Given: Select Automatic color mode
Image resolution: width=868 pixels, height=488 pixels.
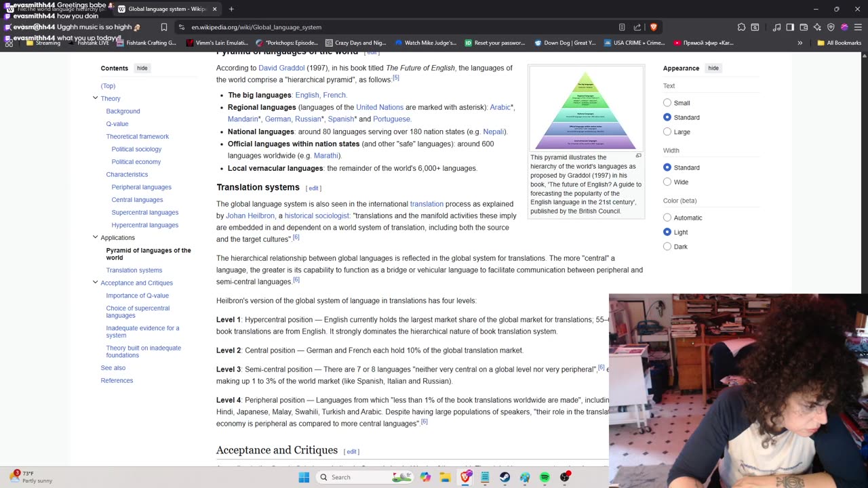Looking at the screenshot, I should coord(667,218).
